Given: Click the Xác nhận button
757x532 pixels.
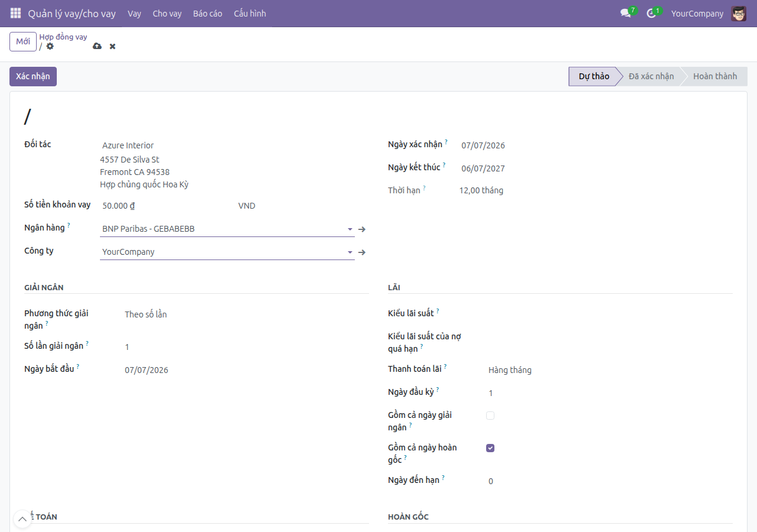Looking at the screenshot, I should 33,76.
